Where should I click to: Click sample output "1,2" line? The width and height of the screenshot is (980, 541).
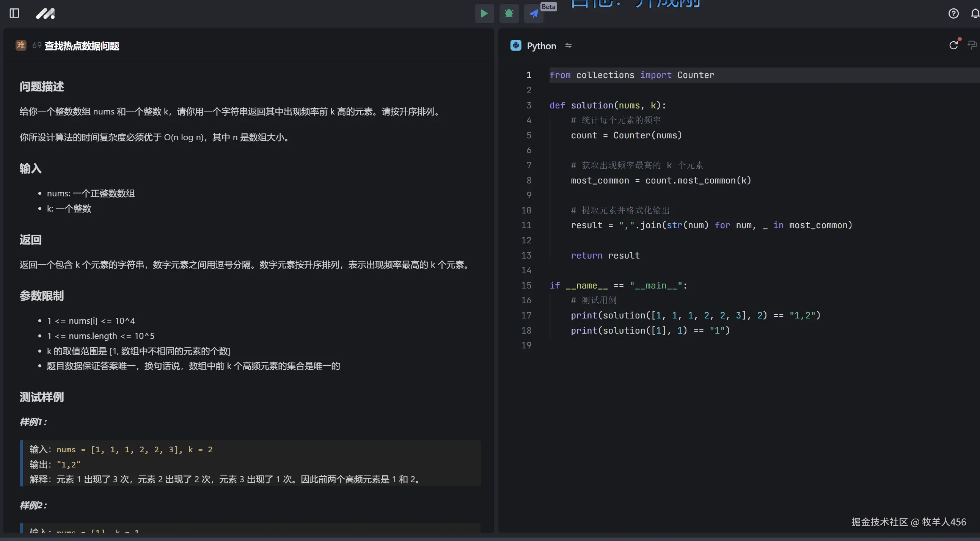click(x=55, y=464)
